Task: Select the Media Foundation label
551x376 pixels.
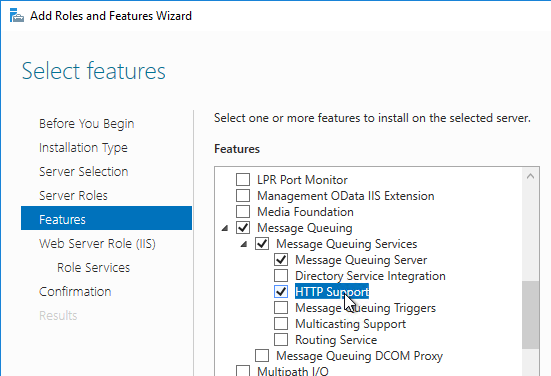Action: pos(305,212)
